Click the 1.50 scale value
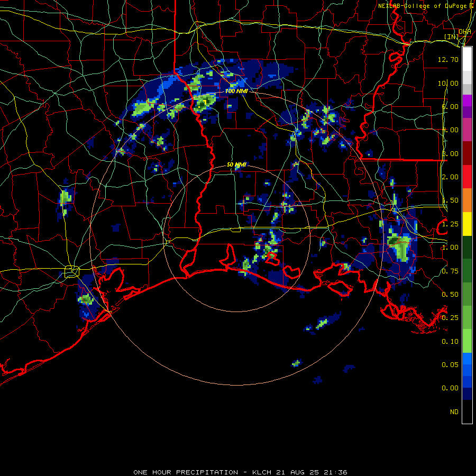The image size is (476, 476). 450,200
